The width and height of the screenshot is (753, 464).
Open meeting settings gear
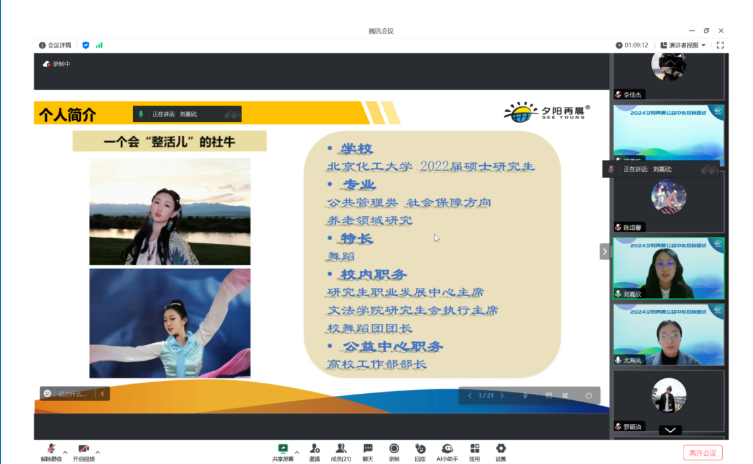[x=500, y=450]
